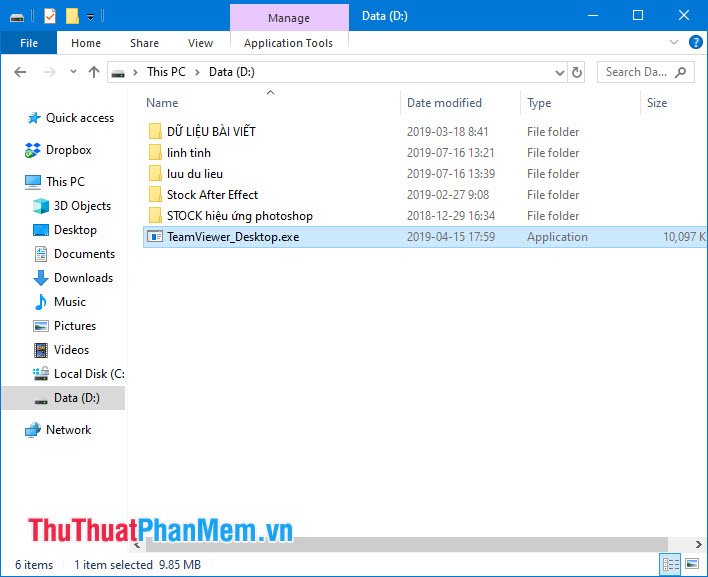Screen dimensions: 708x577
Task: Open Documents in the sidebar
Action: click(x=74, y=254)
